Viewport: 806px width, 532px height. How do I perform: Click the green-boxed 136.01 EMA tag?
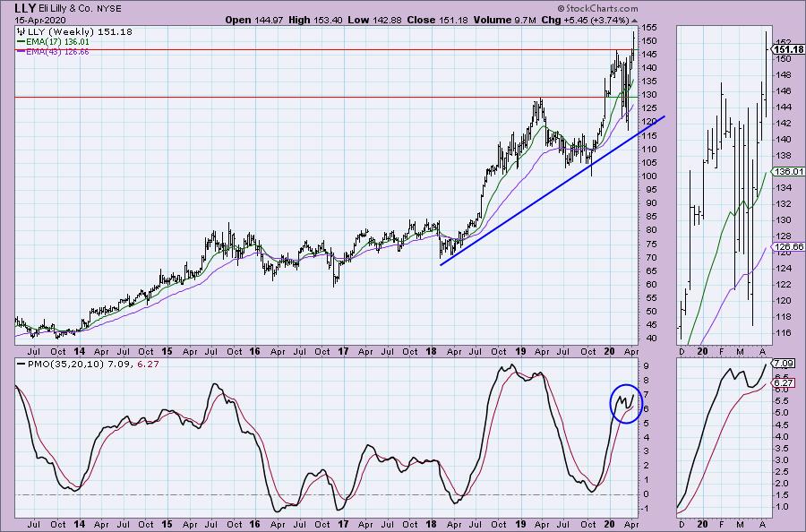788,172
